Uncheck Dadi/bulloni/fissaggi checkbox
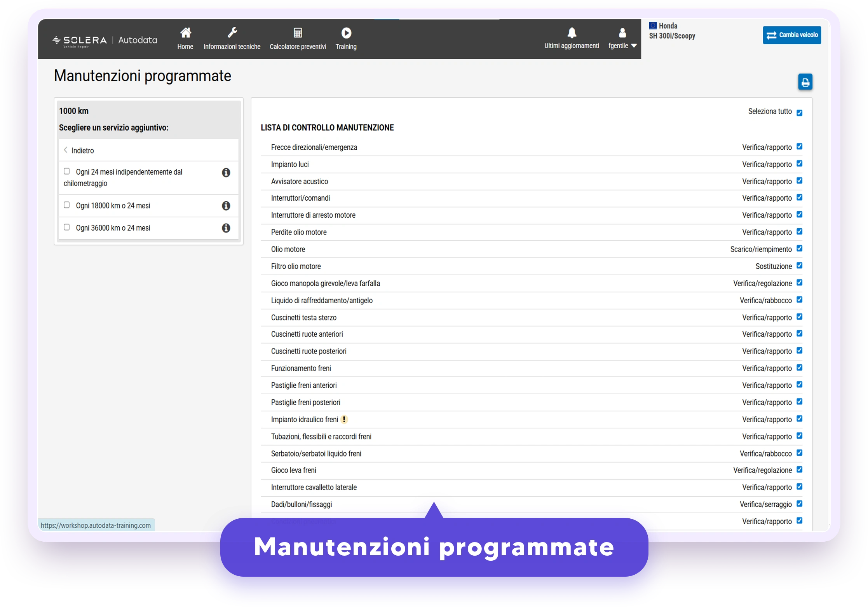The width and height of the screenshot is (868, 607). click(800, 504)
